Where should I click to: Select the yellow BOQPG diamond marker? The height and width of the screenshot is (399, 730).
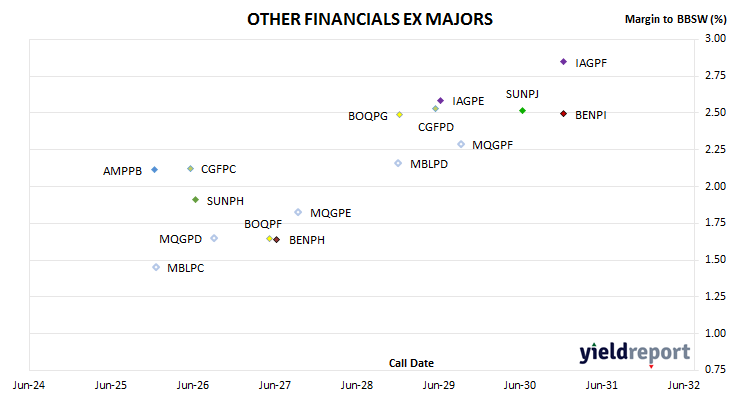pyautogui.click(x=399, y=115)
